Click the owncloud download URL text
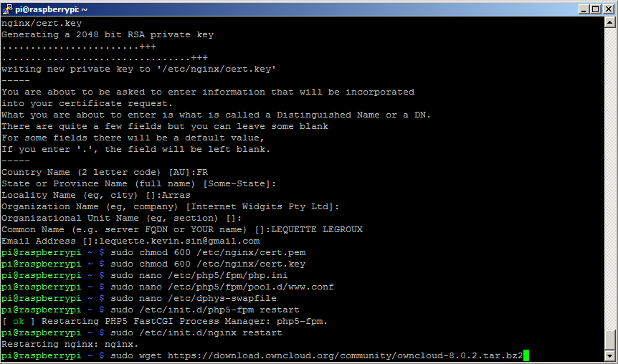 [345, 355]
